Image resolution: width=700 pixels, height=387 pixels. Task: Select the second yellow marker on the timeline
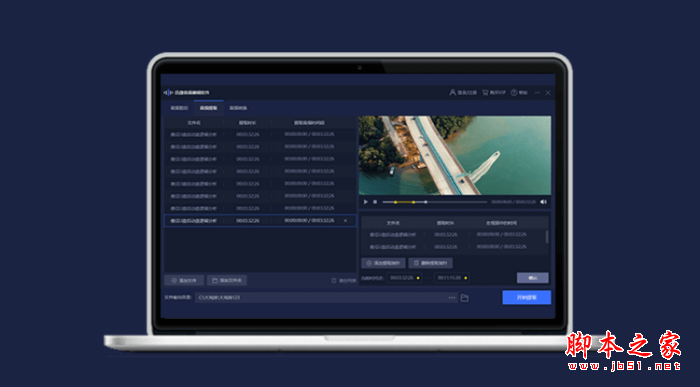(413, 202)
